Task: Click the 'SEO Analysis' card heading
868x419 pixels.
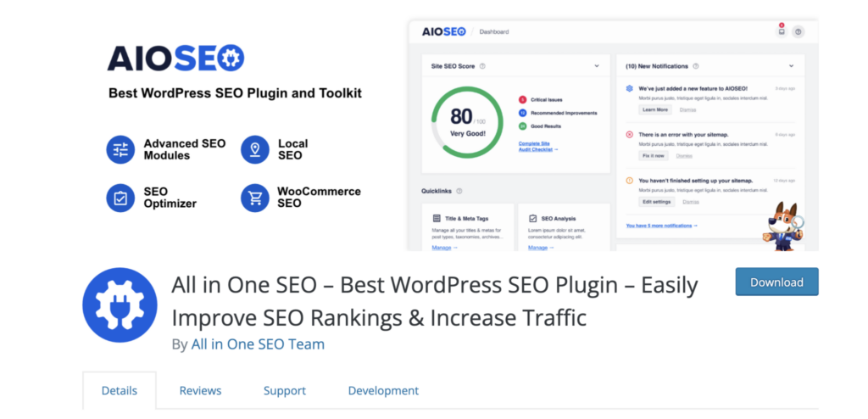Action: 559,218
